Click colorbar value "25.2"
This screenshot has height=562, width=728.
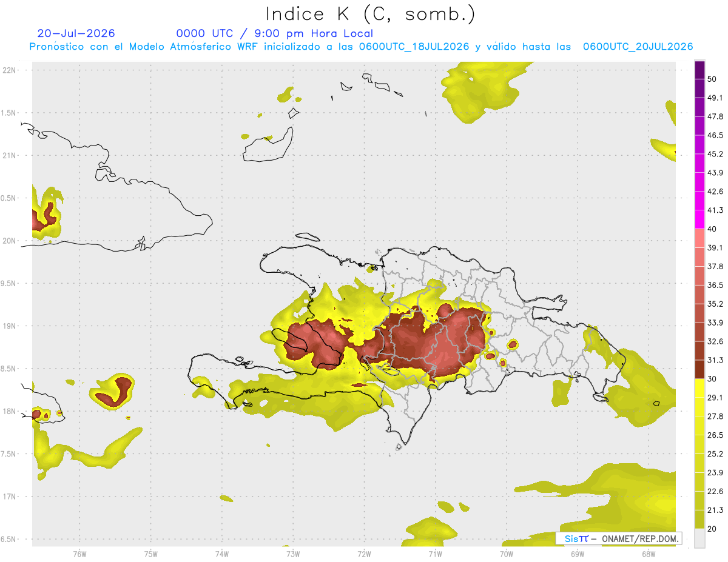coord(715,453)
